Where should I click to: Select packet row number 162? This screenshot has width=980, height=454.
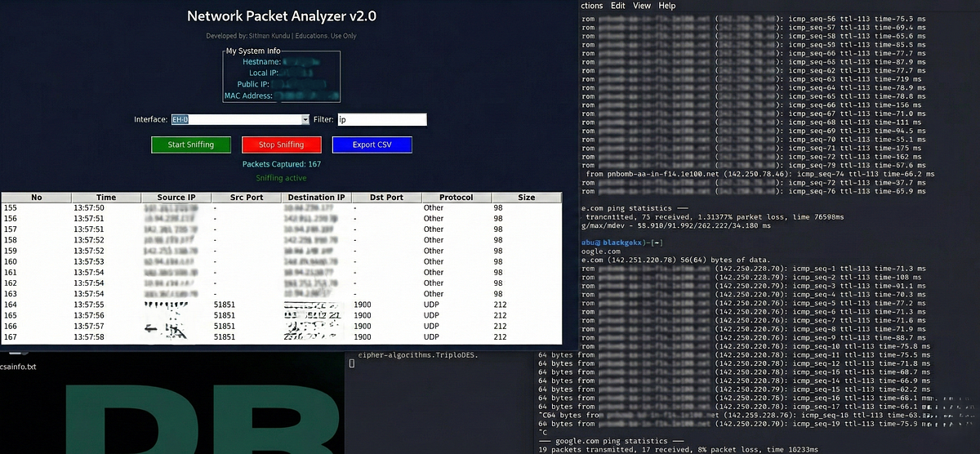282,283
